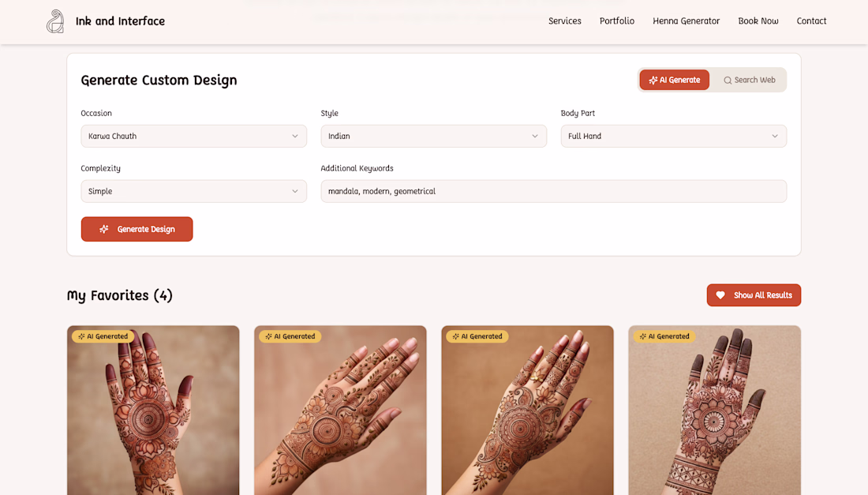Open the Portfolio menu item

pos(617,21)
